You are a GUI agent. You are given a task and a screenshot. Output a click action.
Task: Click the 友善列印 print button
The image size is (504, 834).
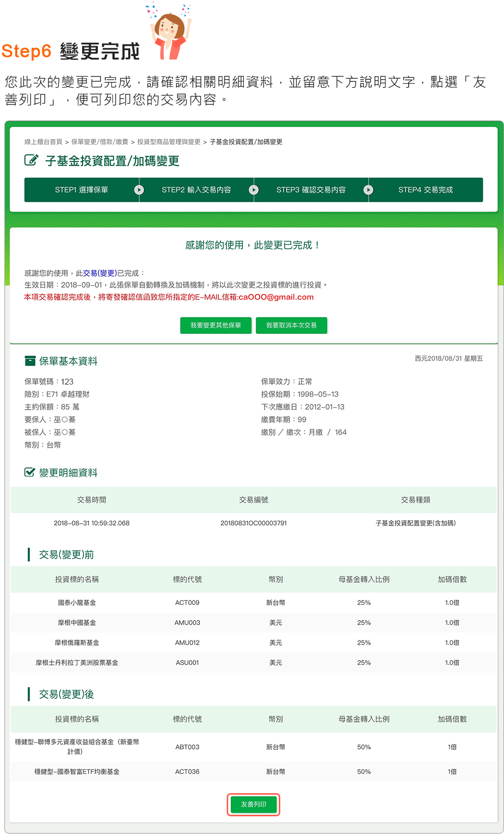[254, 804]
